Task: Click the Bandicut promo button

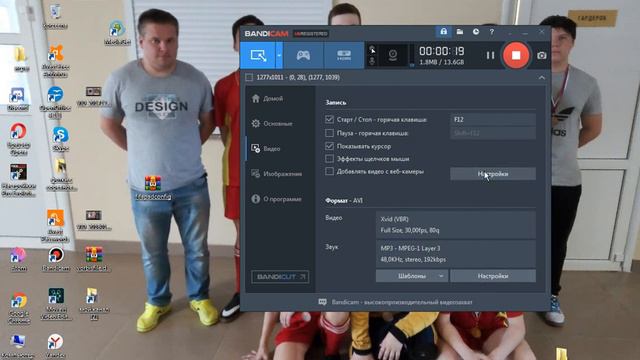Action: pyautogui.click(x=280, y=277)
